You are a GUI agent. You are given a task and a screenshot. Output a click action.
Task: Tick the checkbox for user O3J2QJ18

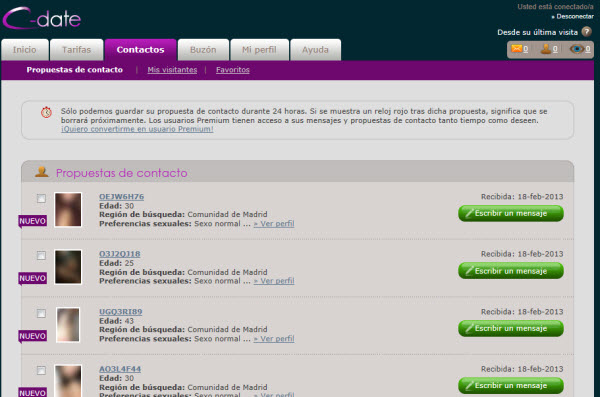(41, 255)
